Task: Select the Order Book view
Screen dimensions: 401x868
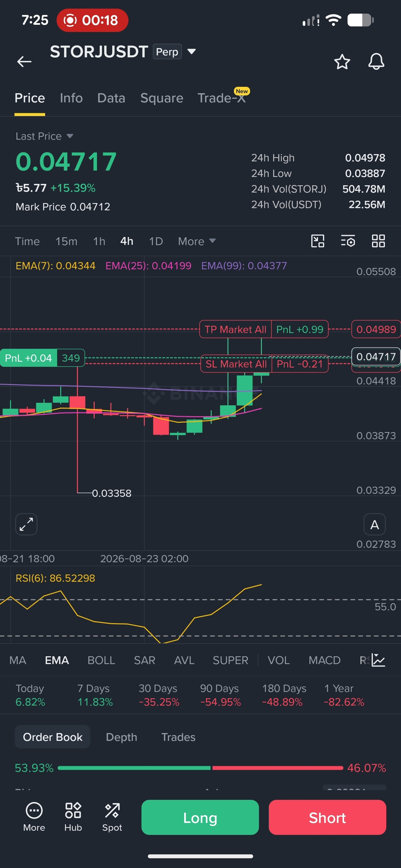Action: 53,737
